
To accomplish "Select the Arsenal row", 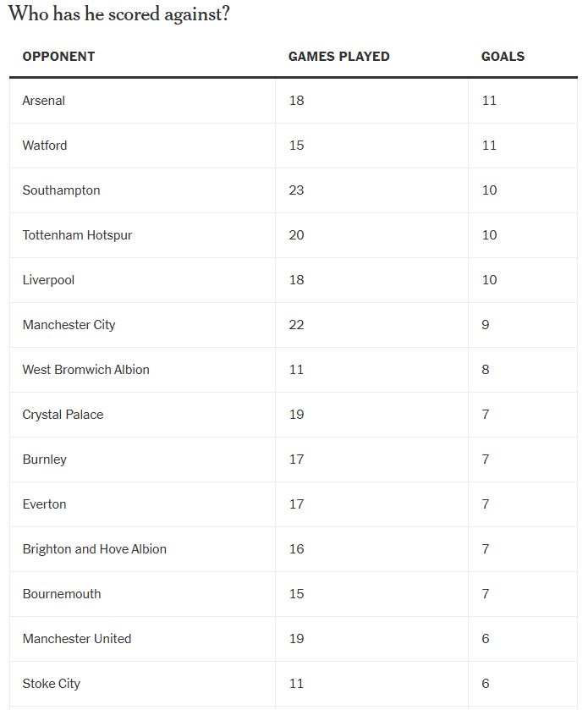I will click(x=294, y=101).
